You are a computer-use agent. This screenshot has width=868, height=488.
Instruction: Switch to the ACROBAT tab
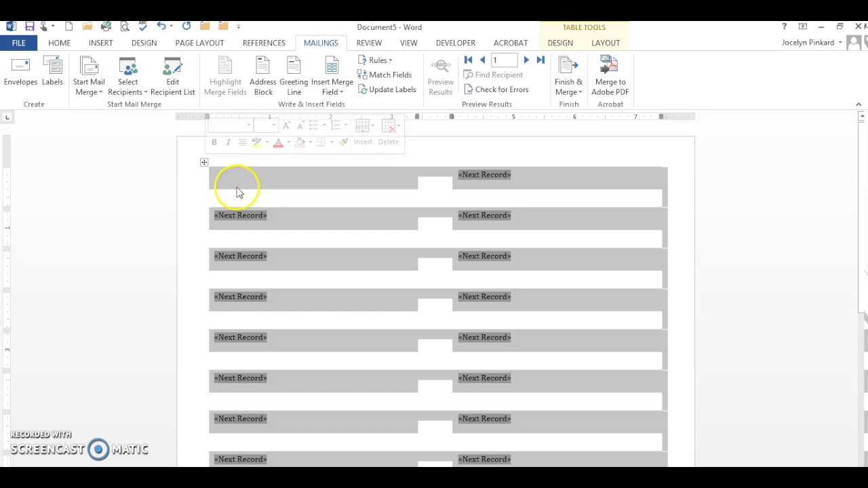pyautogui.click(x=511, y=43)
